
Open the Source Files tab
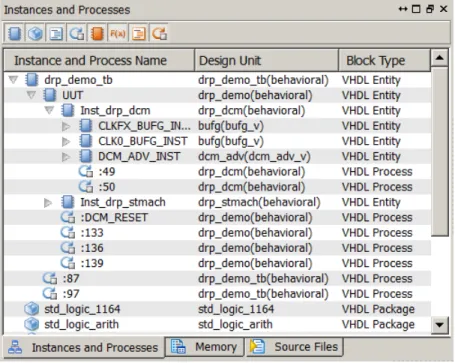(x=294, y=347)
